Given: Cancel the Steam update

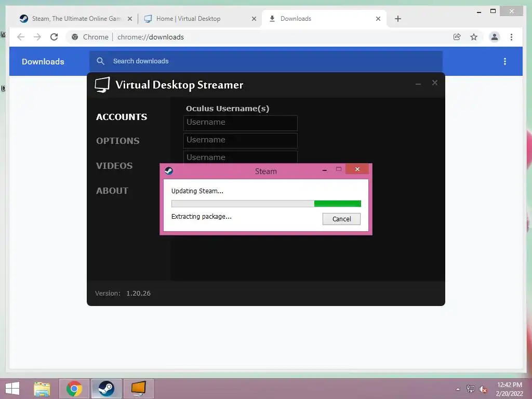Looking at the screenshot, I should (x=341, y=219).
